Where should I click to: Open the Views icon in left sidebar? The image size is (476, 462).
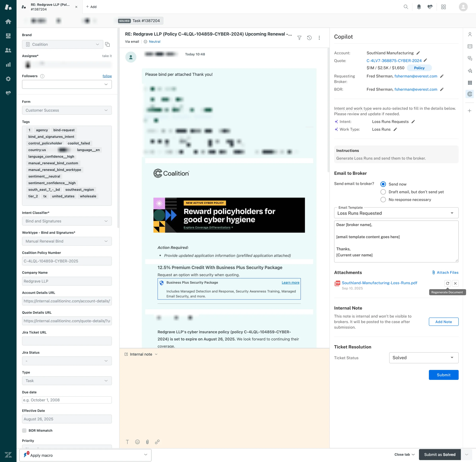pyautogui.click(x=8, y=36)
